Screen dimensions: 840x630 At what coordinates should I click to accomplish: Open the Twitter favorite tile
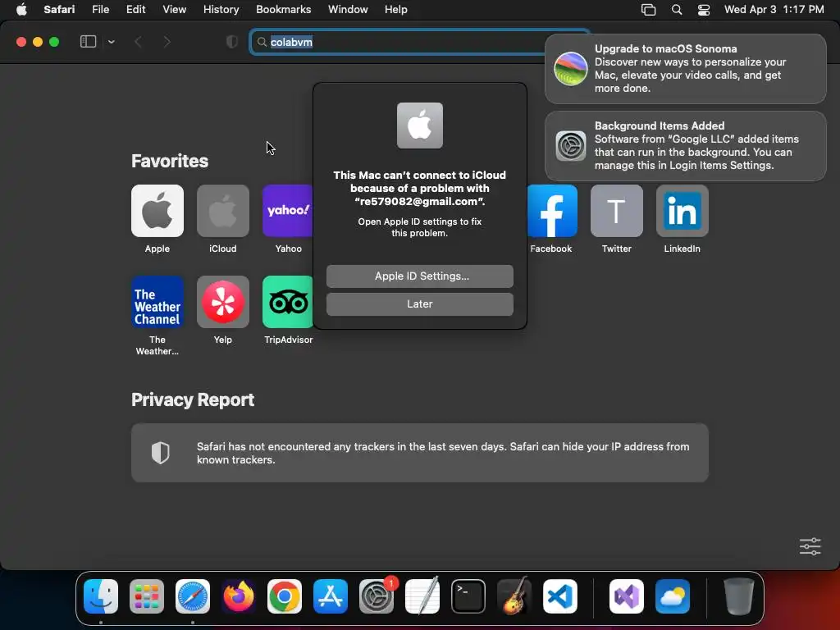[x=617, y=211]
